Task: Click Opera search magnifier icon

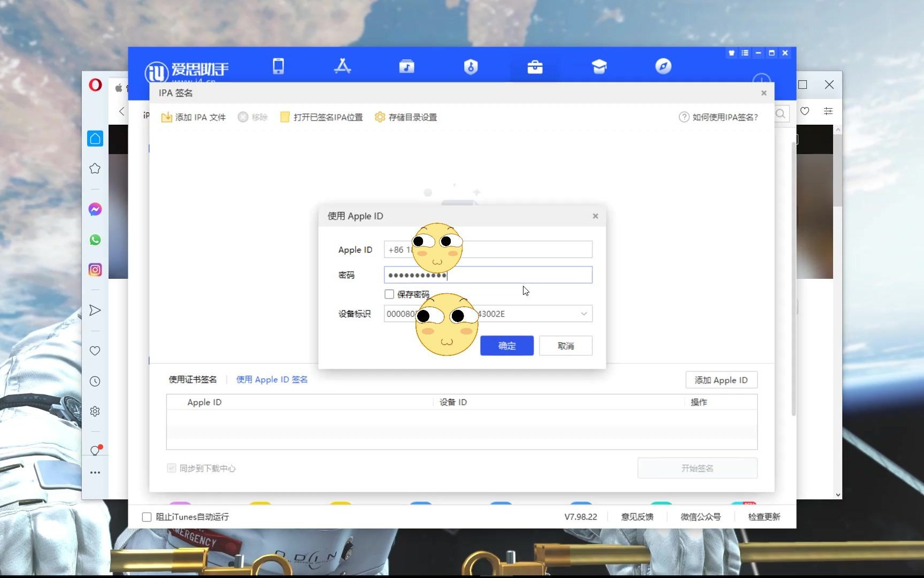Action: pyautogui.click(x=781, y=113)
